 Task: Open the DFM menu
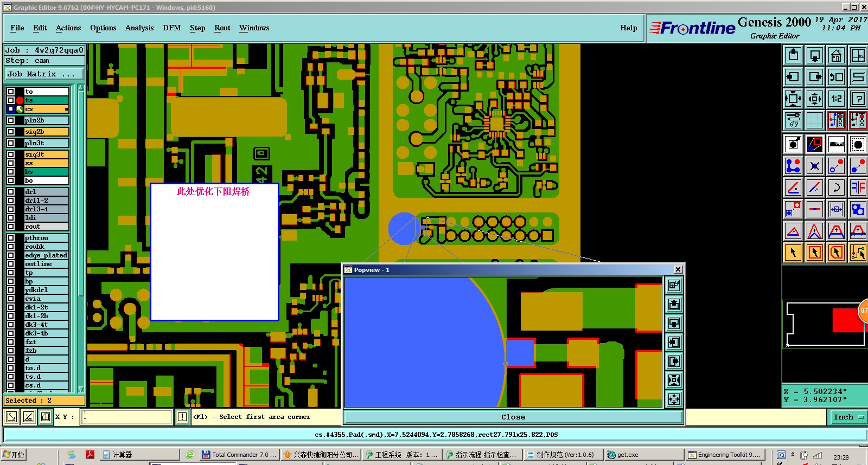pyautogui.click(x=172, y=28)
